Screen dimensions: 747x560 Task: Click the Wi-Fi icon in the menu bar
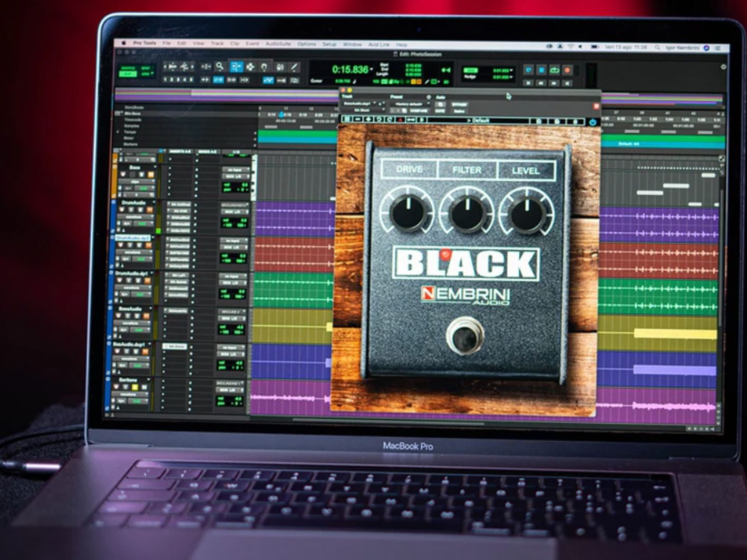(570, 47)
